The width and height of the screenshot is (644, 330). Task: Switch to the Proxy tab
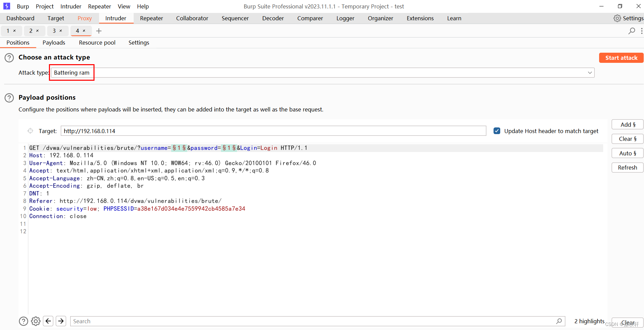point(85,18)
